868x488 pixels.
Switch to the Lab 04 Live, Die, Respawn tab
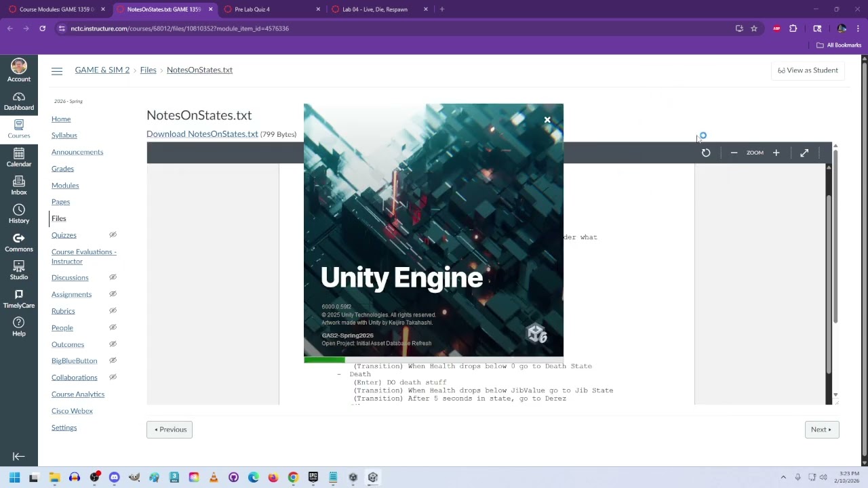coord(380,9)
